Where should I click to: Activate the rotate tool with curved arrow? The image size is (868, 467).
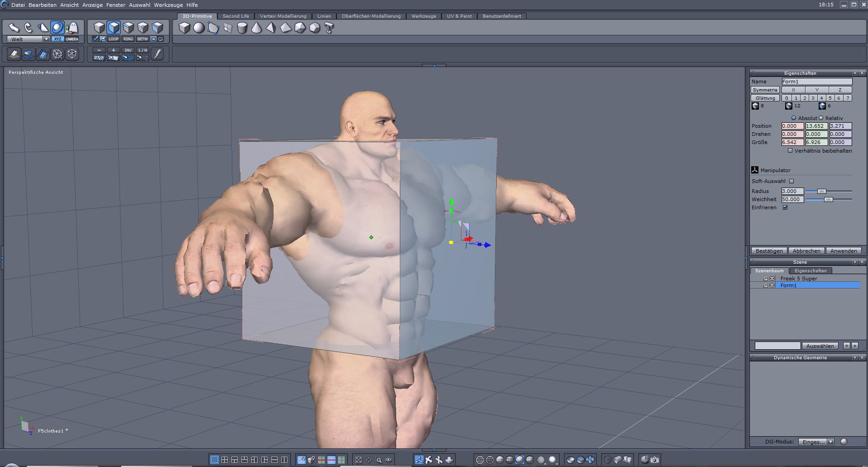[28, 28]
